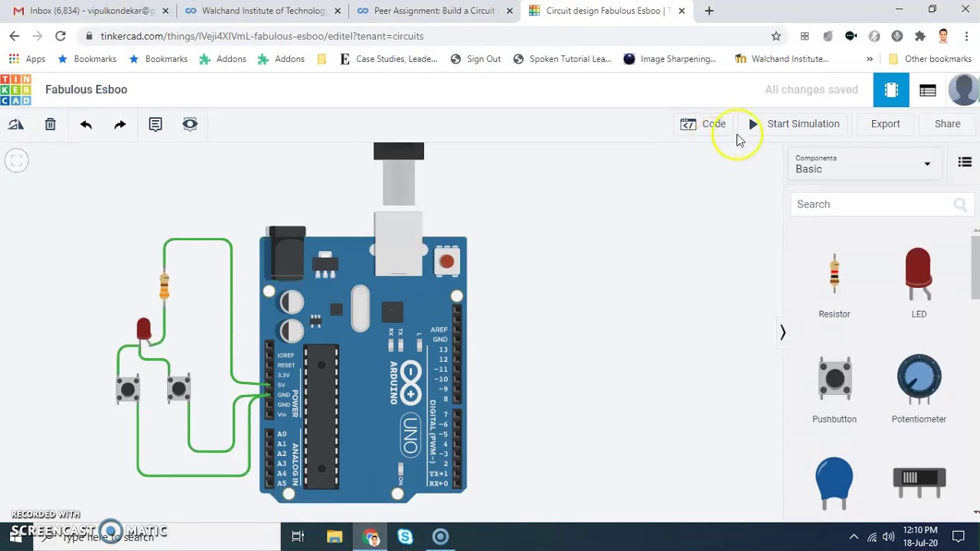The height and width of the screenshot is (551, 980).
Task: Select the LED component
Action: coord(919,283)
